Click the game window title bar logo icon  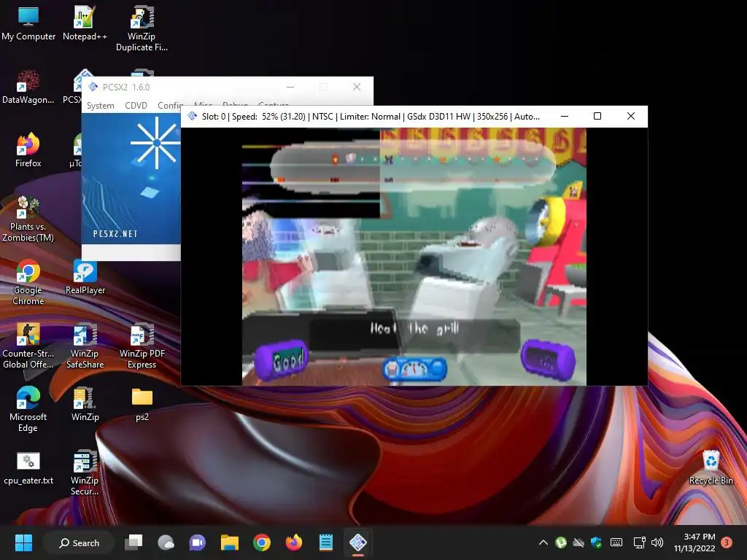[192, 116]
